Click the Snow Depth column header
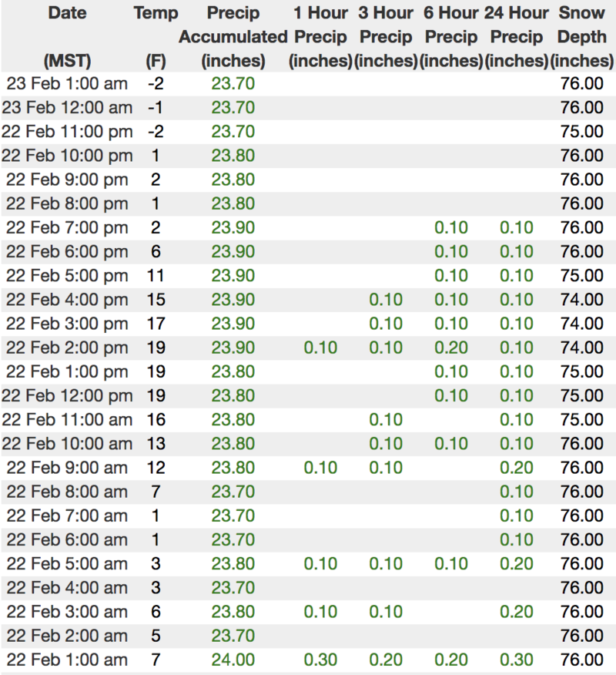616x675 pixels. click(582, 36)
